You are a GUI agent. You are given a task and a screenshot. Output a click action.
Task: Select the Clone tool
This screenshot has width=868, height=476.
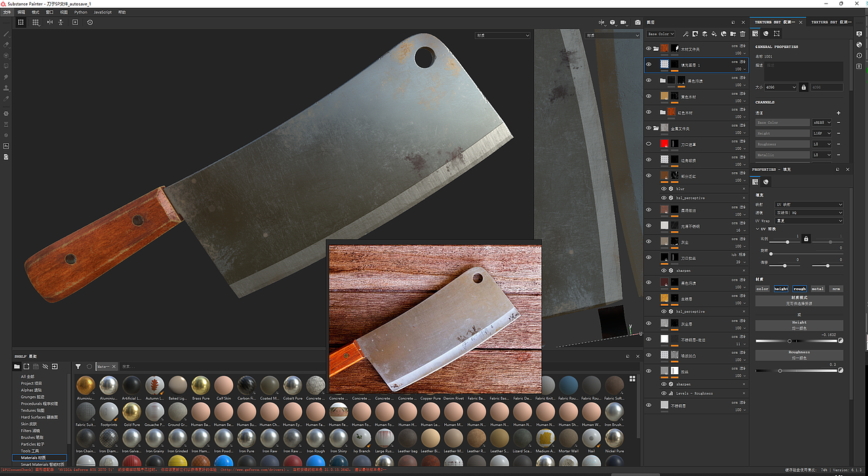click(x=6, y=88)
